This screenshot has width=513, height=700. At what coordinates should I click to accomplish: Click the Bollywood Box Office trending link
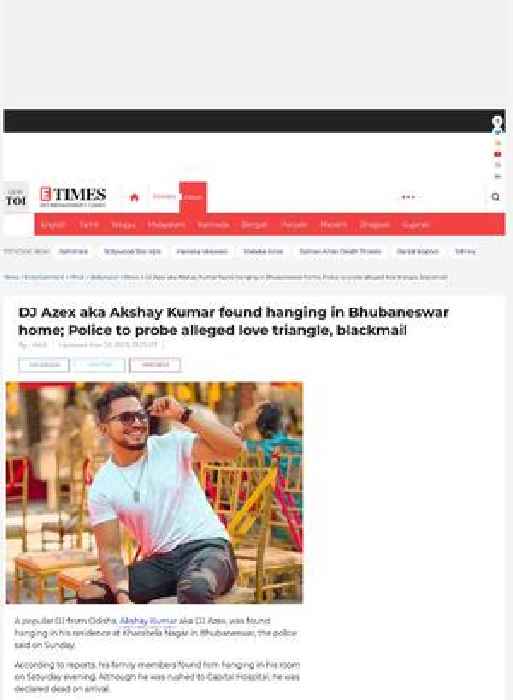(x=132, y=251)
